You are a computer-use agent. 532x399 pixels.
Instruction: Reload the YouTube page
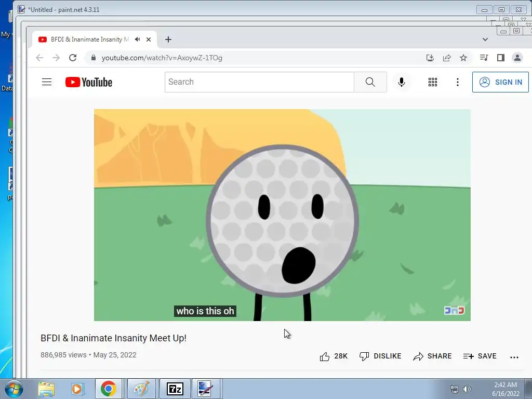[x=73, y=58]
